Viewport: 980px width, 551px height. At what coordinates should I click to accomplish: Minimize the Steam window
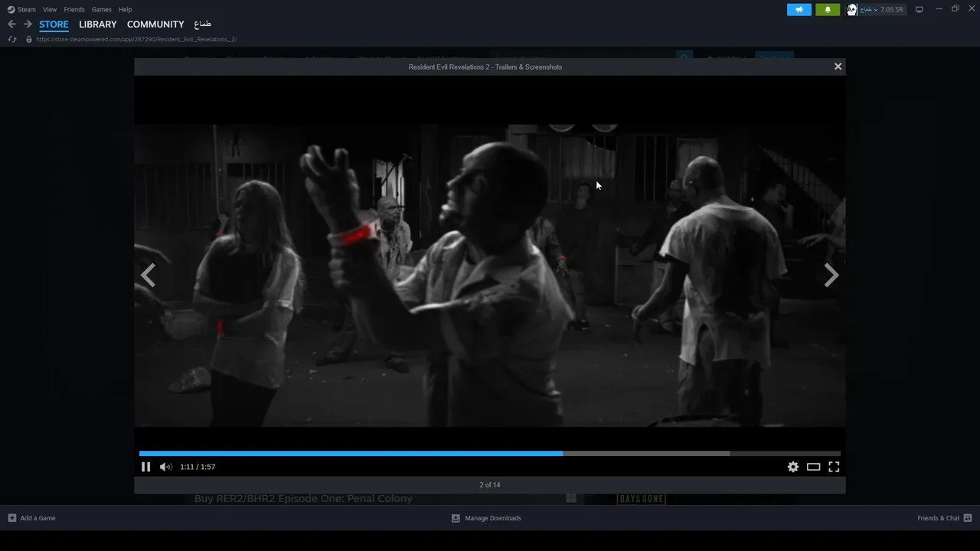(939, 9)
